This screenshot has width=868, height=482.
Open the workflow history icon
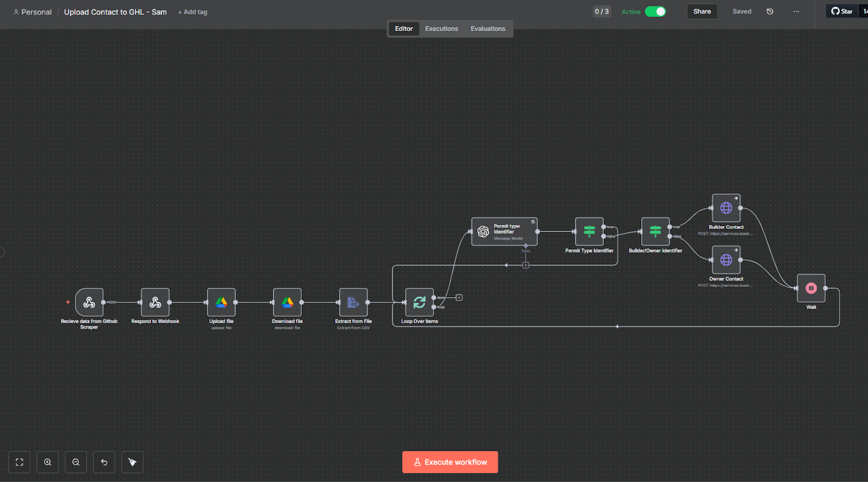[x=770, y=12]
